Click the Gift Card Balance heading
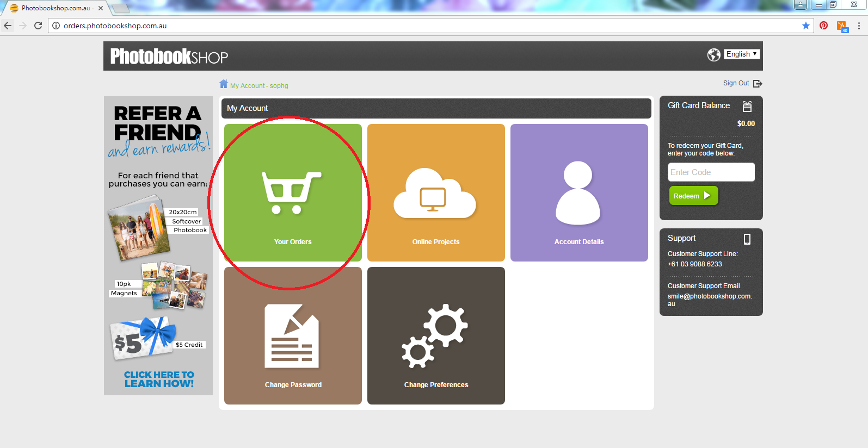Image resolution: width=868 pixels, height=448 pixels. [699, 105]
